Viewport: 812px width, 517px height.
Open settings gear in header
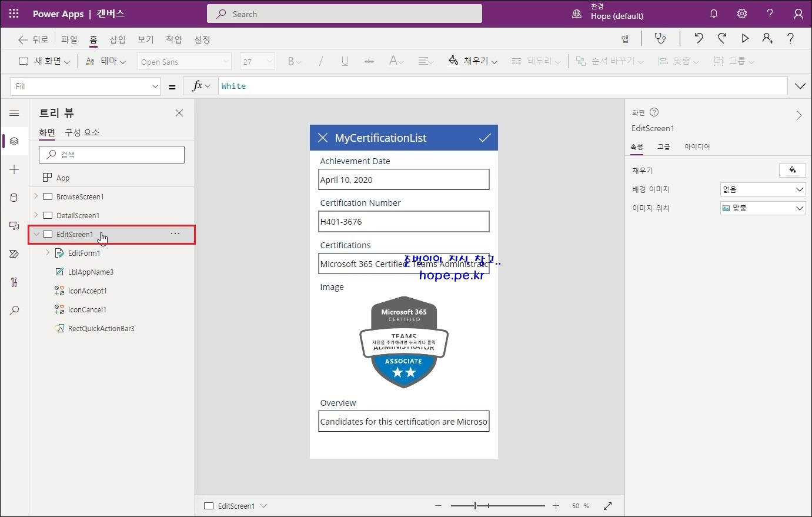[x=742, y=14]
